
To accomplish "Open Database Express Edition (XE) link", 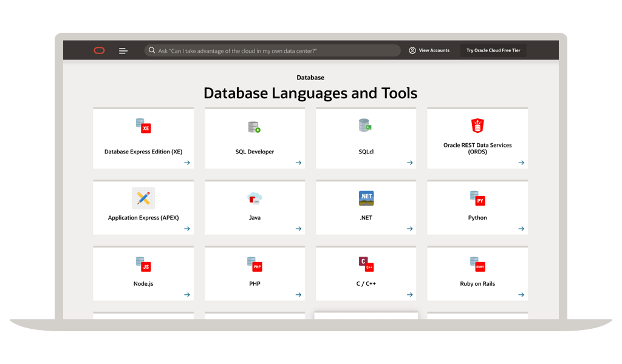I will point(143,152).
